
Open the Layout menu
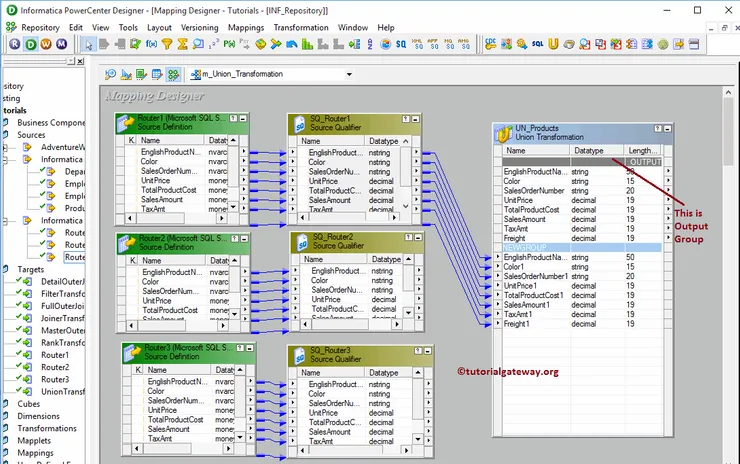click(159, 27)
